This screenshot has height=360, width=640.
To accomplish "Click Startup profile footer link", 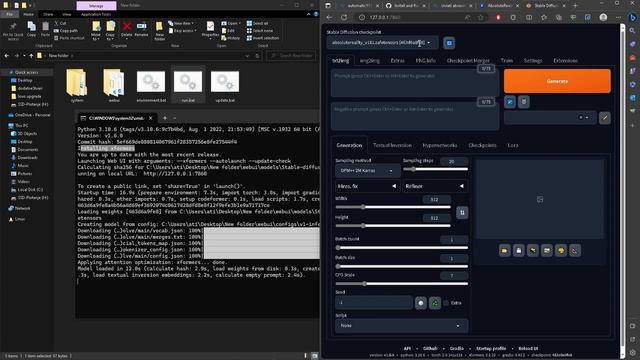I will 491,349.
